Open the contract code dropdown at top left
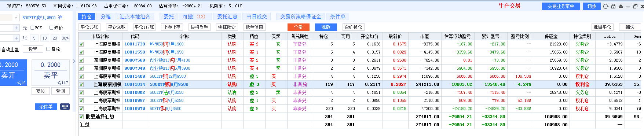 click(16, 18)
